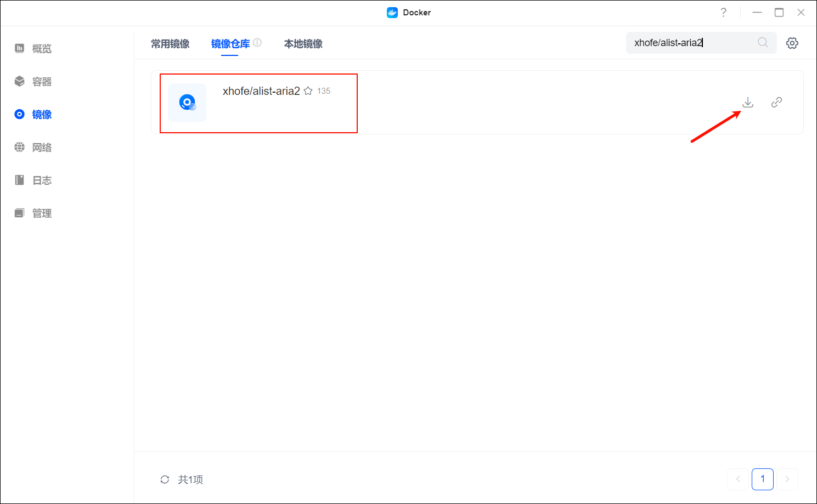
Task: Open the help question mark
Action: (x=723, y=12)
